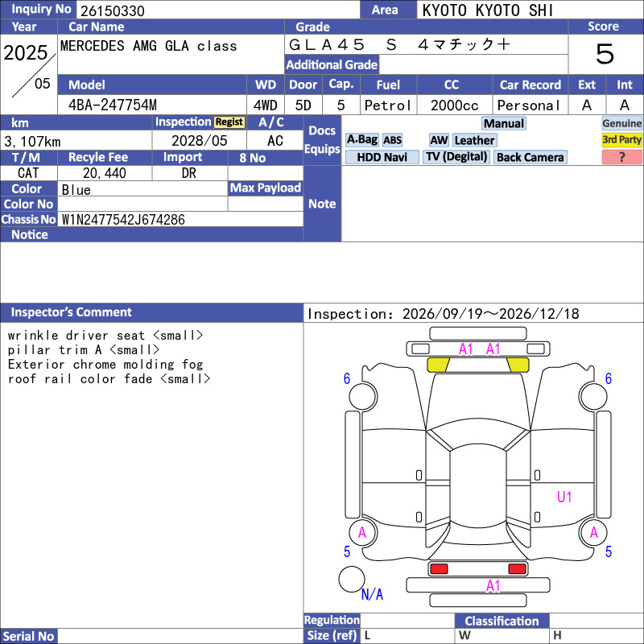Toggle the yellow 3rd Party label
Image resolution: width=644 pixels, height=644 pixels.
click(621, 140)
